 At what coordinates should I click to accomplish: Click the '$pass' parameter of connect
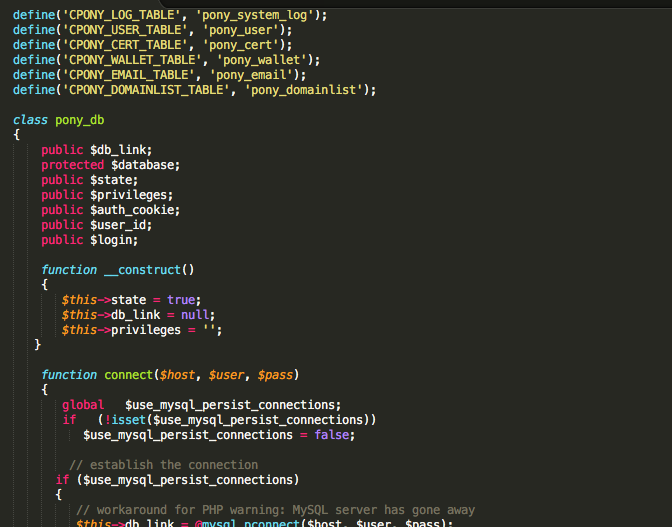pyautogui.click(x=275, y=375)
